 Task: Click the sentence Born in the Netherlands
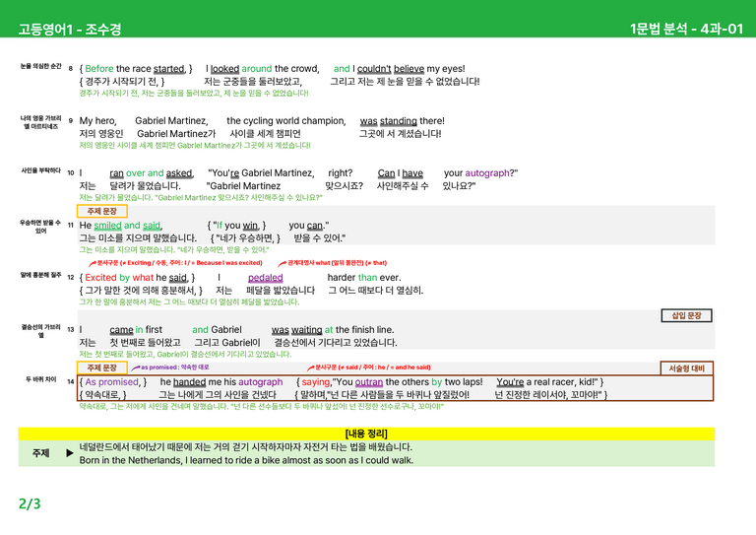(246, 460)
